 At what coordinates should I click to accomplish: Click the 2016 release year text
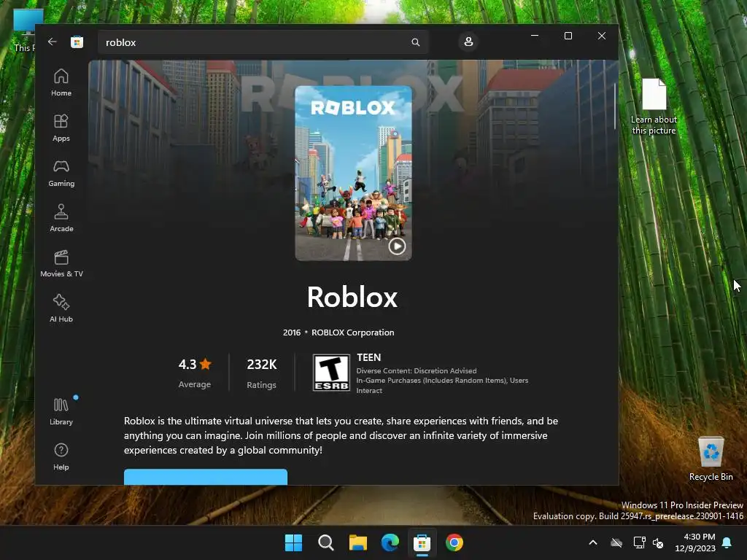(292, 332)
